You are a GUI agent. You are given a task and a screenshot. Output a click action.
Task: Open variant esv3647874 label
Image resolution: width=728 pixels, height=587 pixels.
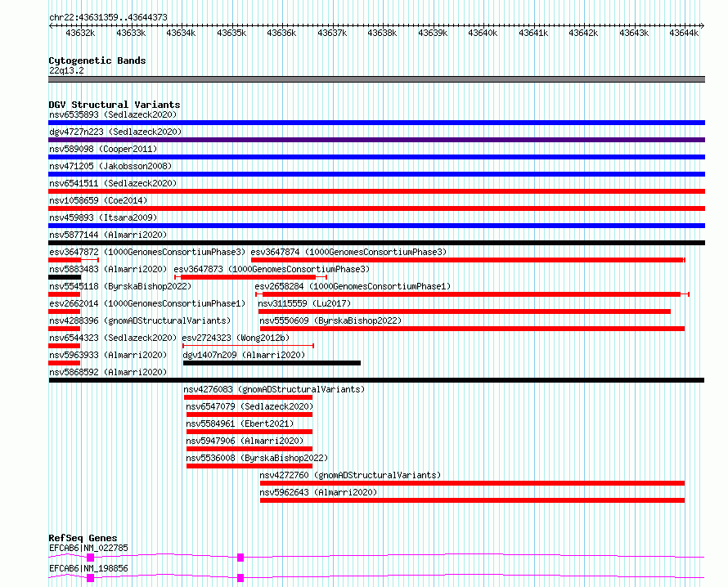click(x=348, y=252)
